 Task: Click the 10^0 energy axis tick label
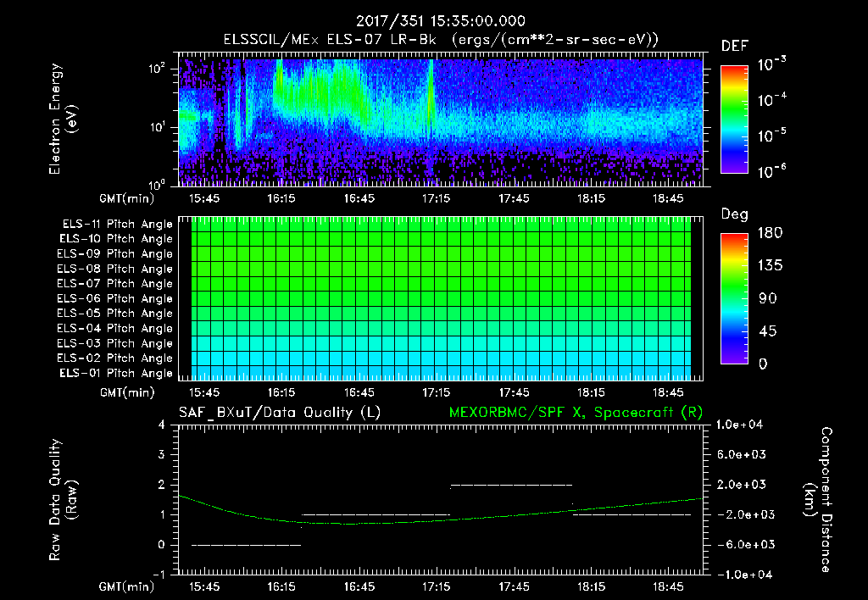pos(157,184)
